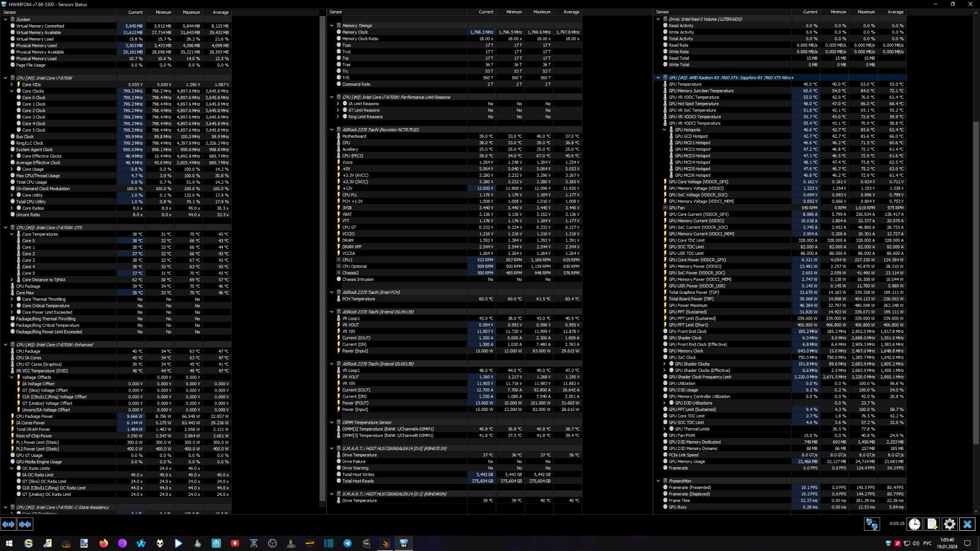The height and width of the screenshot is (551, 980).
Task: Open Firefox from the taskbar
Action: tap(103, 543)
